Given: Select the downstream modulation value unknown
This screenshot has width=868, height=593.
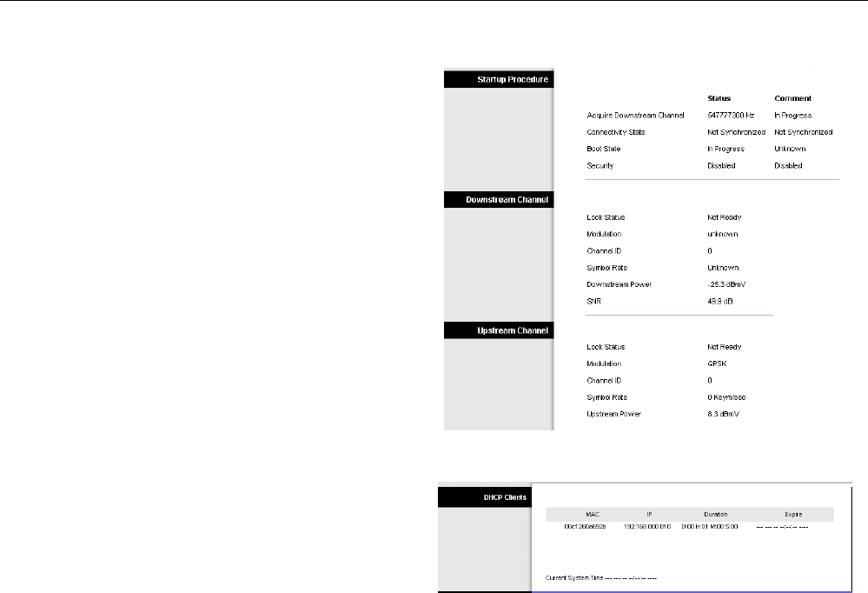Looking at the screenshot, I should coord(722,234).
